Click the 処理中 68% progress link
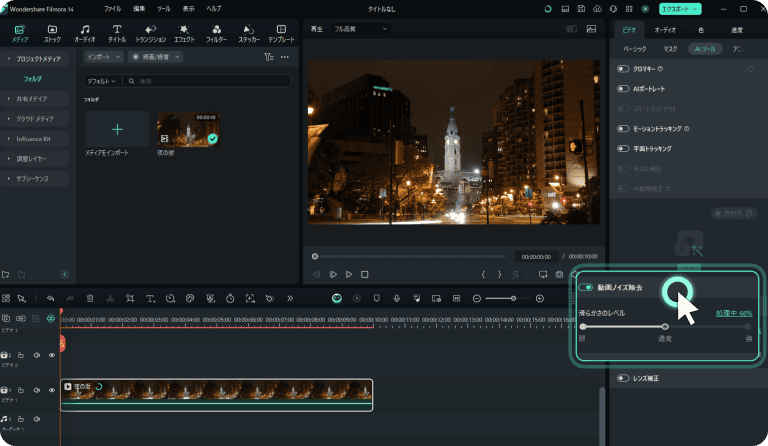Screen dimensions: 768x446 click(x=734, y=313)
